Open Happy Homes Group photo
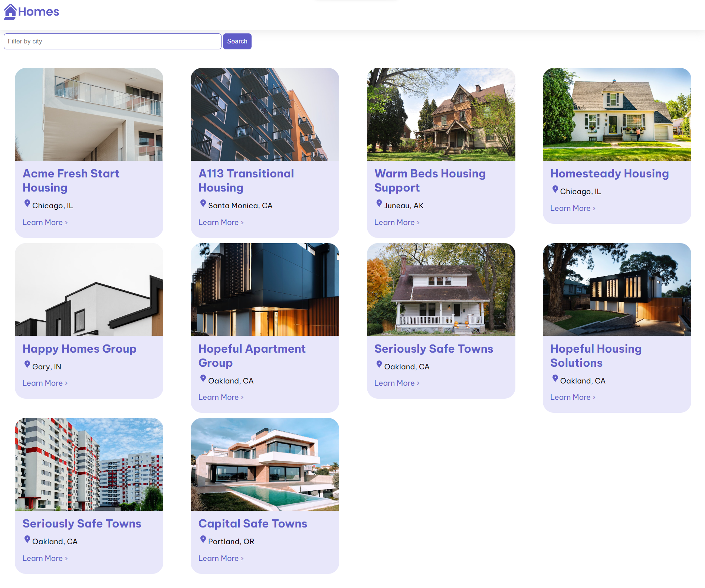The width and height of the screenshot is (705, 588). pyautogui.click(x=89, y=290)
